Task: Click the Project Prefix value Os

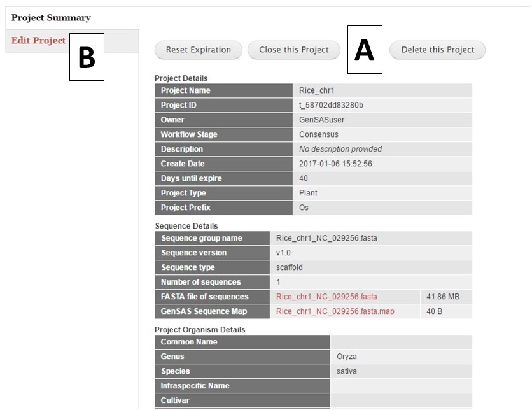Action: [x=304, y=208]
